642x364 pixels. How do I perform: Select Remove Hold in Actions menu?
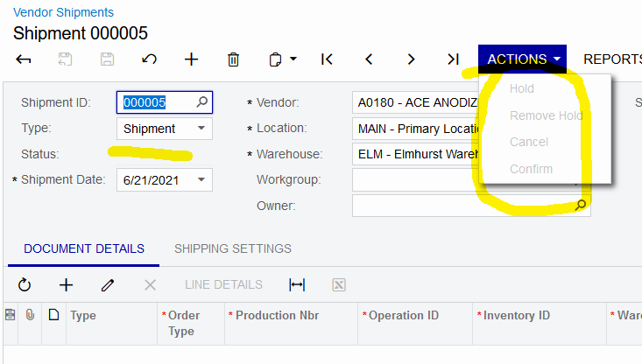click(547, 115)
